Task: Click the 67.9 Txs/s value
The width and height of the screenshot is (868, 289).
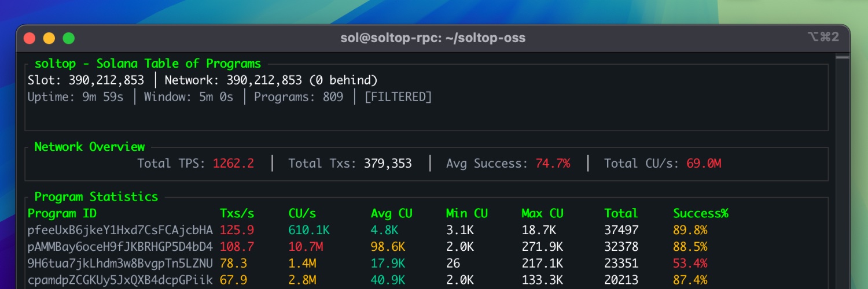Action: point(233,280)
